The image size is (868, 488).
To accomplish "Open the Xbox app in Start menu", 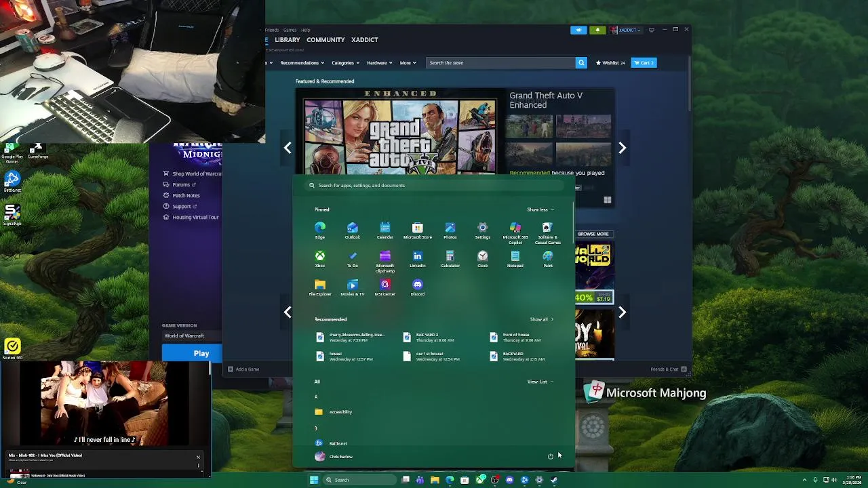I will pos(320,259).
